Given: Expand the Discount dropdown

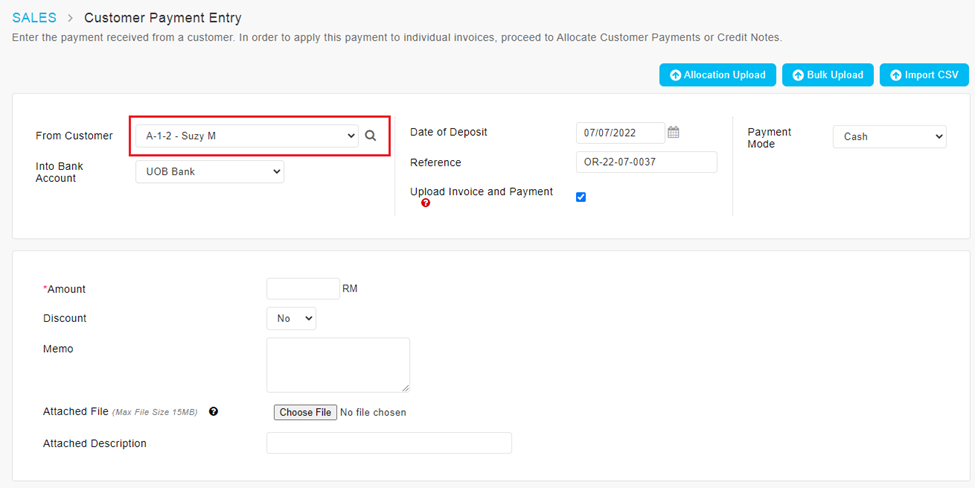Looking at the screenshot, I should point(291,319).
